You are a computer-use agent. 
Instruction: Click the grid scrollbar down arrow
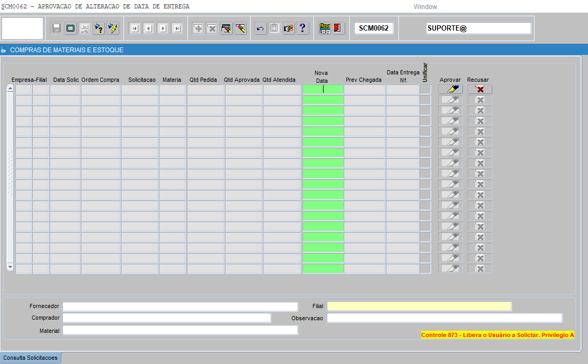tap(10, 268)
